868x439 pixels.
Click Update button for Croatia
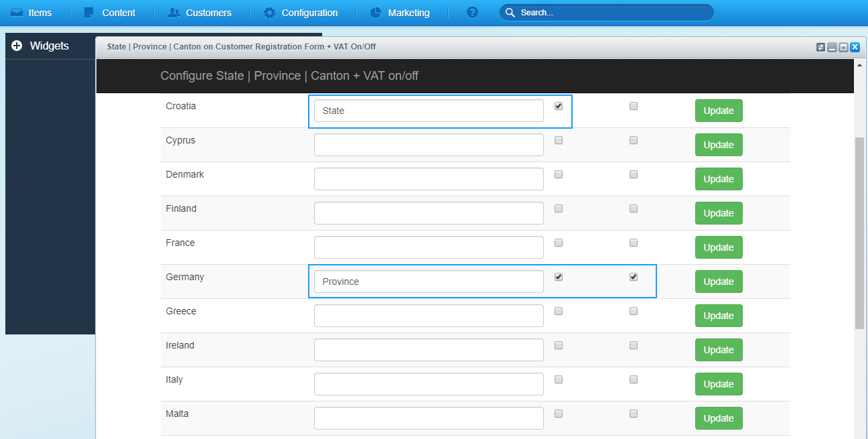(719, 111)
